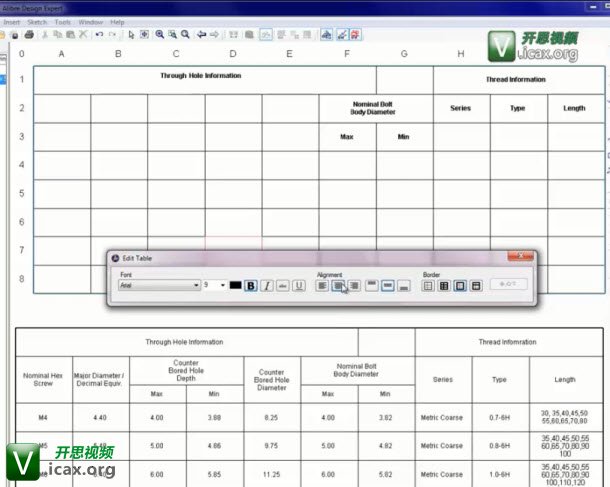Viewport: 610px width, 487px height.
Task: Click the Copy icon in the toolbar
Action: pos(58,35)
